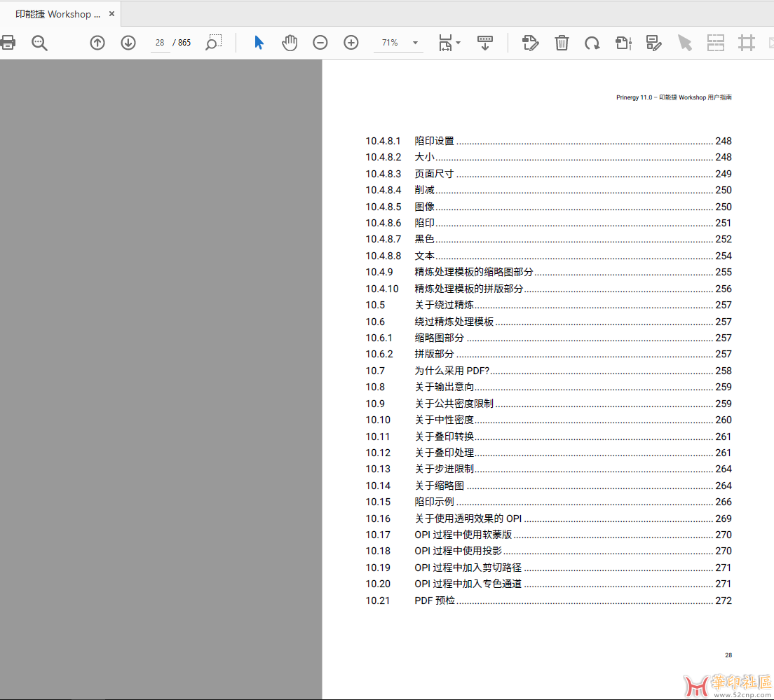Viewport: 774px width, 700px height.
Task: Open the Find text magnifier tool
Action: [x=39, y=43]
